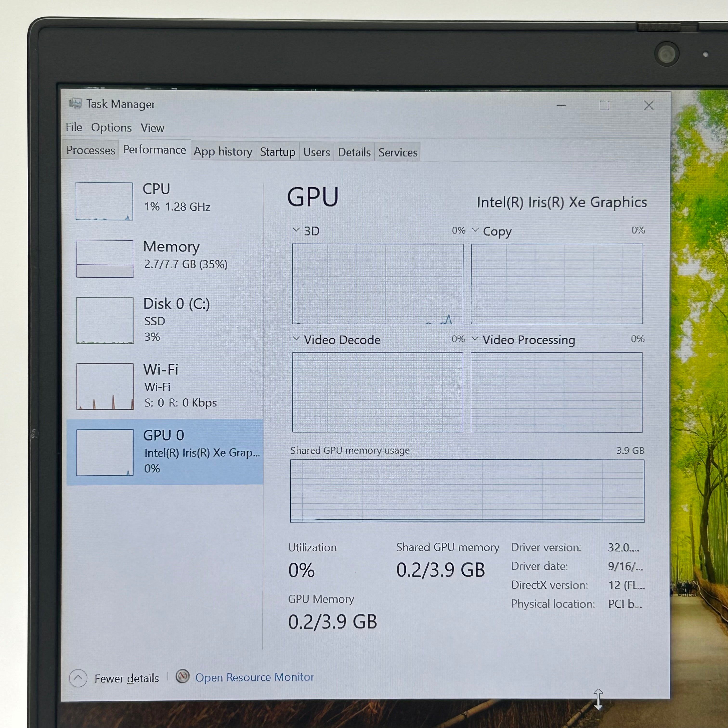Close the Task Manager window
Image resolution: width=728 pixels, height=728 pixels.
click(649, 105)
